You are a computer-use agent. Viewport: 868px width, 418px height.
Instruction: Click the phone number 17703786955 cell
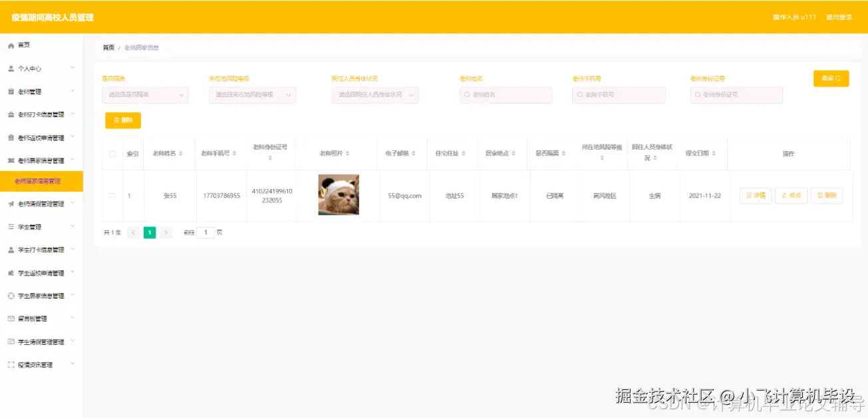(222, 196)
